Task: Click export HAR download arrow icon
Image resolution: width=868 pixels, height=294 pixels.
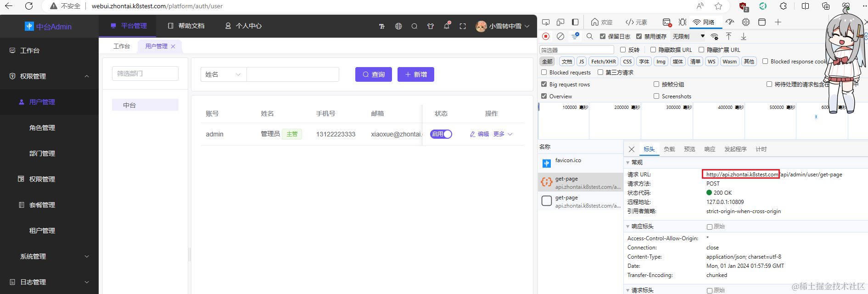Action: (744, 36)
